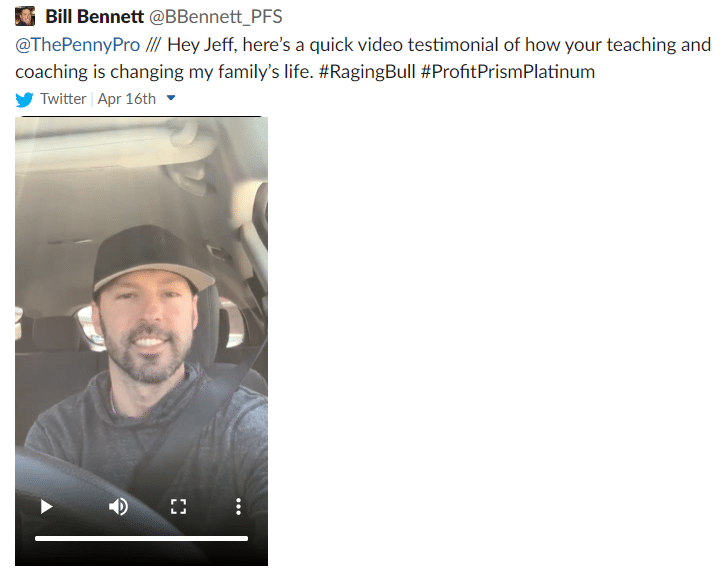The image size is (727, 579).
Task: Play the video testimonial
Action: (x=46, y=507)
